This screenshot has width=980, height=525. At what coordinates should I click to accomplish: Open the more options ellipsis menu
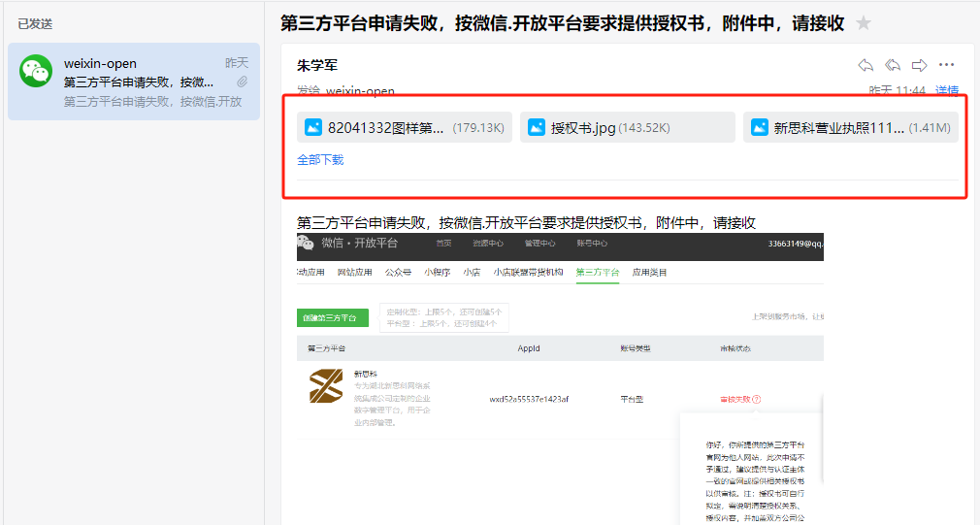point(946,65)
